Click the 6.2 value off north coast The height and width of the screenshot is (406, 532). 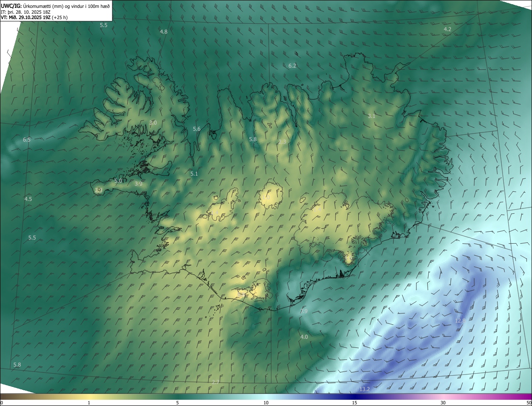[x=292, y=66]
